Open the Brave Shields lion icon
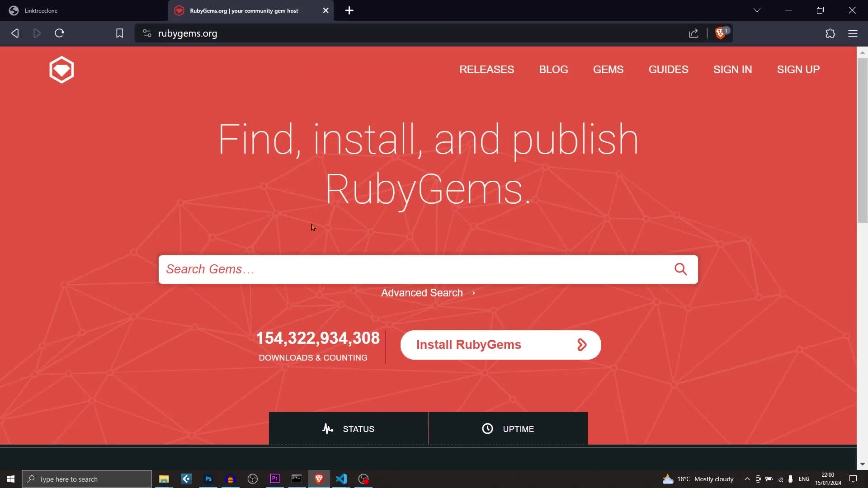868x488 pixels. [722, 33]
